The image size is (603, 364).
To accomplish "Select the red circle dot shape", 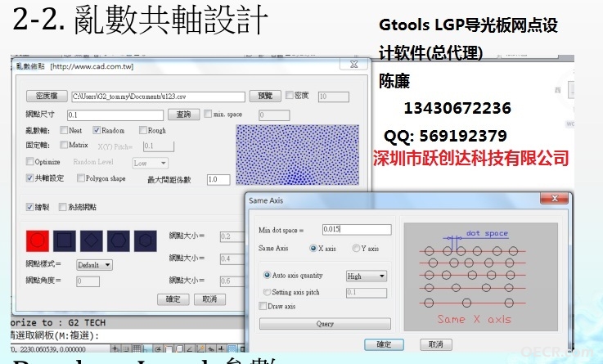I will [38, 240].
